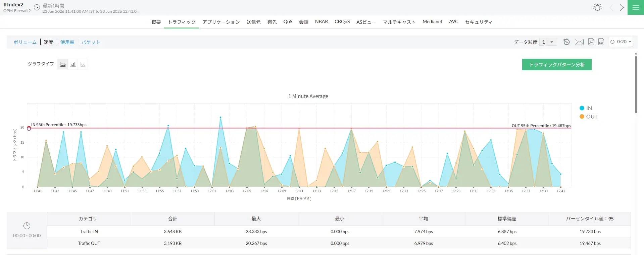
Task: Select the bar graph type
Action: (73, 64)
